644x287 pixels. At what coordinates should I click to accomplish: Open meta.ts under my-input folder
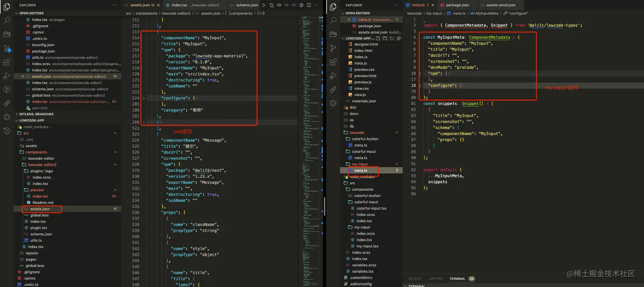(x=360, y=171)
